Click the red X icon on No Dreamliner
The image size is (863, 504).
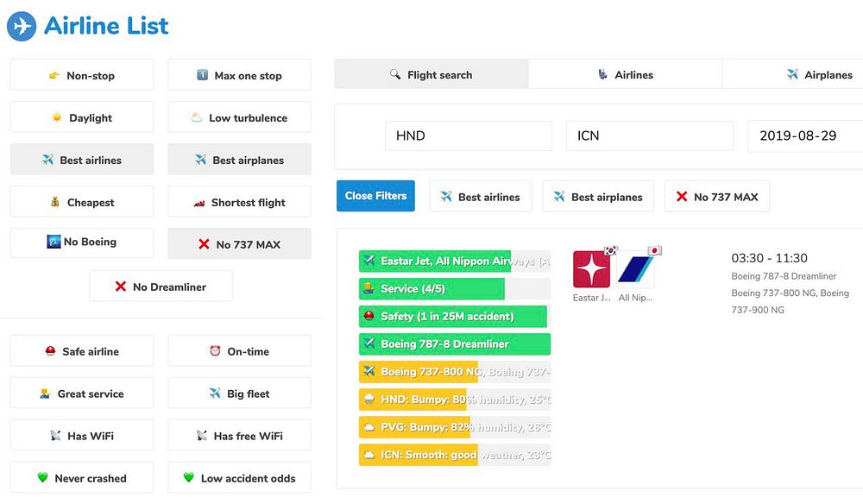pos(121,287)
